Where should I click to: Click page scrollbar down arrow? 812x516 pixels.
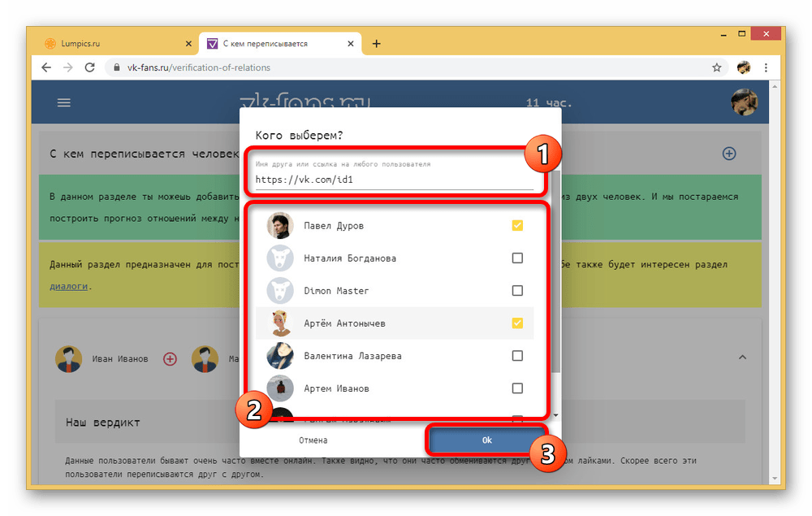tap(775, 478)
